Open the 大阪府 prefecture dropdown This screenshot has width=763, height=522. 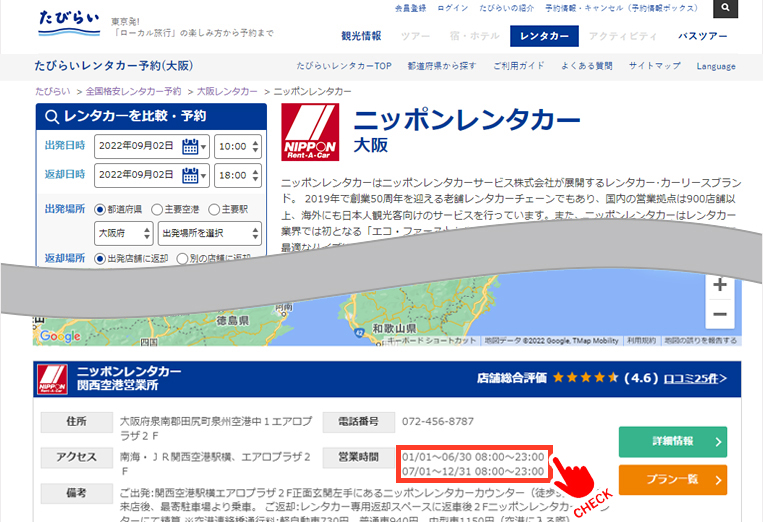click(124, 234)
